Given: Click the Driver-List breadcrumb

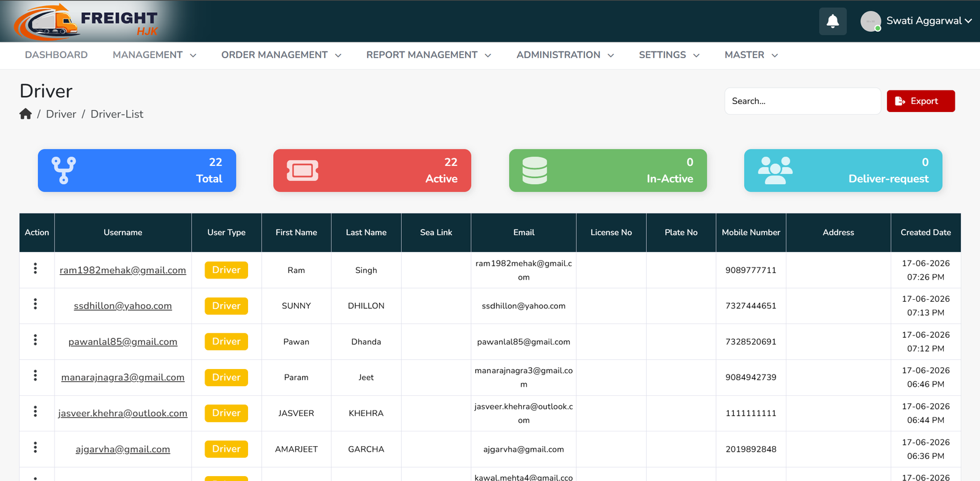Looking at the screenshot, I should point(117,114).
